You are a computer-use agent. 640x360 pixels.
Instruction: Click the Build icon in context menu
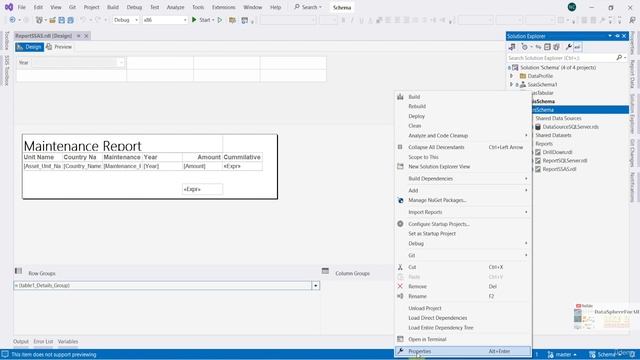click(400, 97)
